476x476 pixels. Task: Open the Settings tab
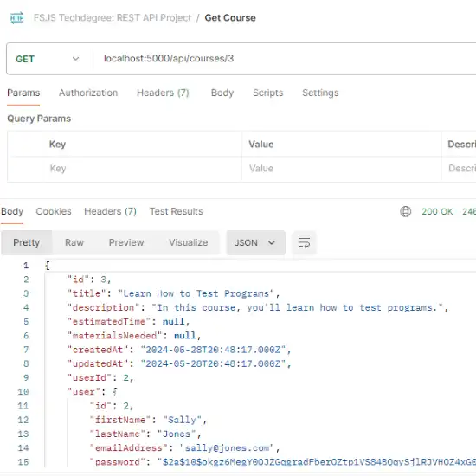point(320,93)
